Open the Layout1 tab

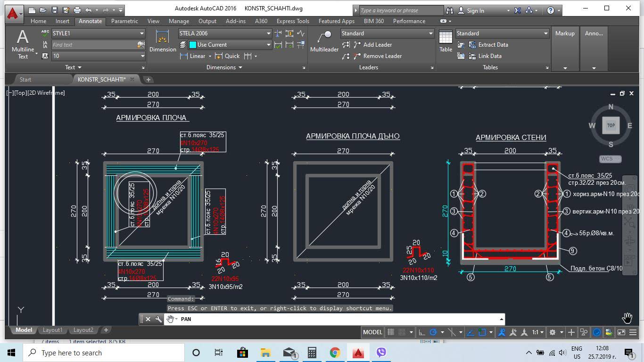click(x=52, y=330)
